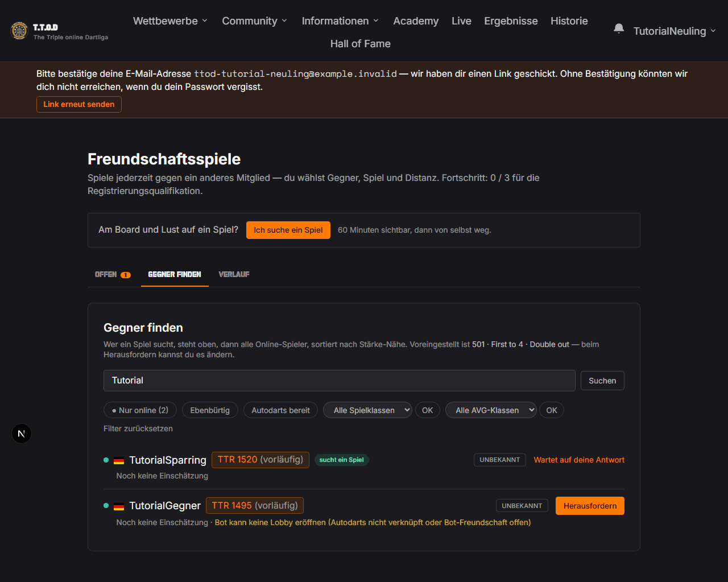Open the Live page
The height and width of the screenshot is (582, 728).
point(461,21)
